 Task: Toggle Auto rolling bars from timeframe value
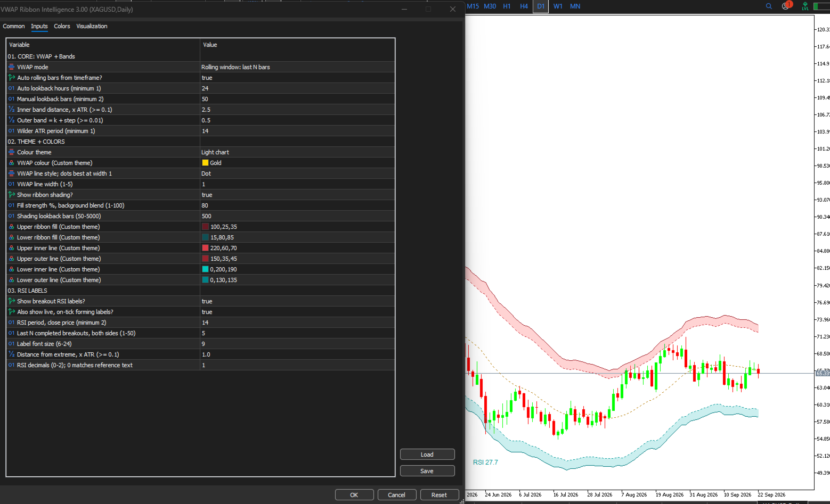[x=297, y=78]
